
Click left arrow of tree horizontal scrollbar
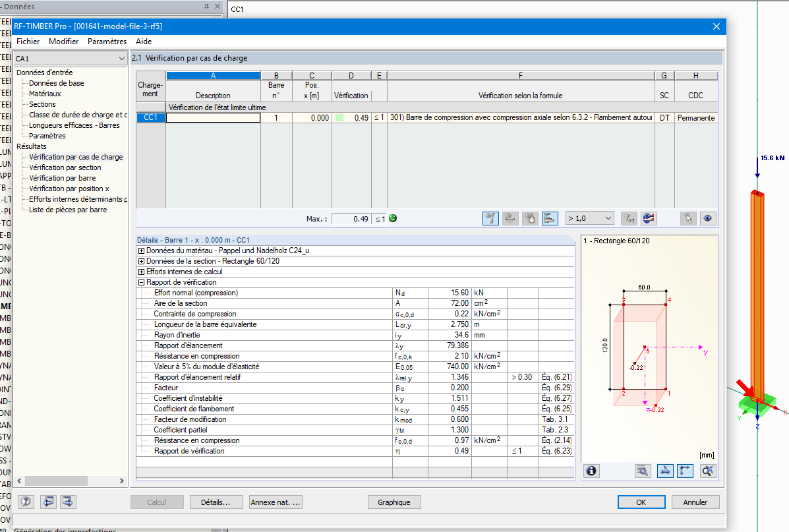coord(19,481)
